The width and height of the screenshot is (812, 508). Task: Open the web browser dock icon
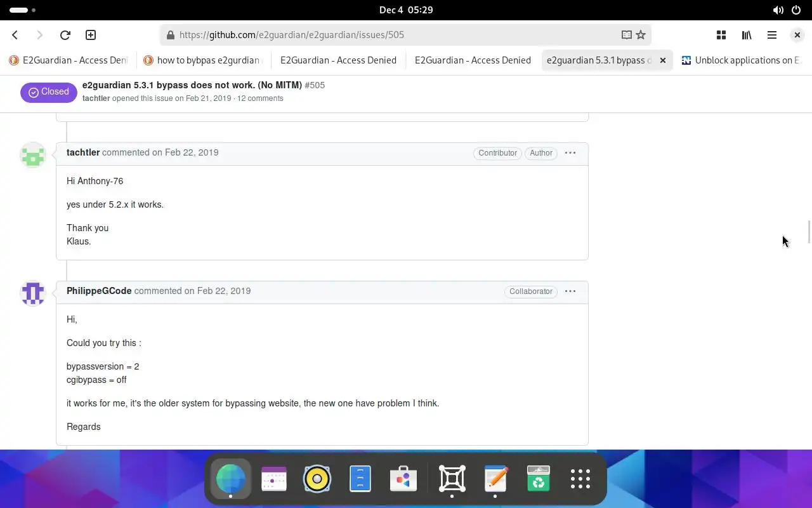coord(231,479)
